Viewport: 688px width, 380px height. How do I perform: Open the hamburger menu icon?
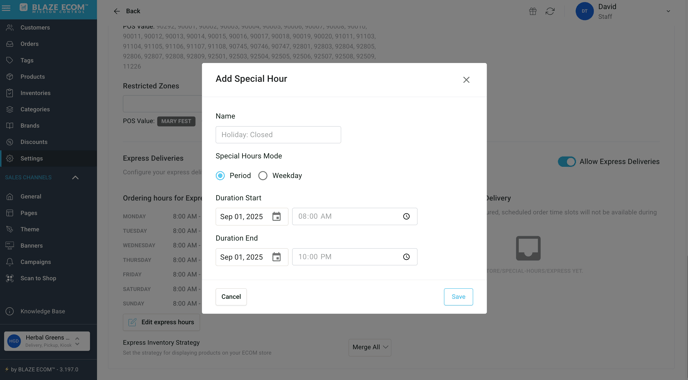tap(6, 8)
